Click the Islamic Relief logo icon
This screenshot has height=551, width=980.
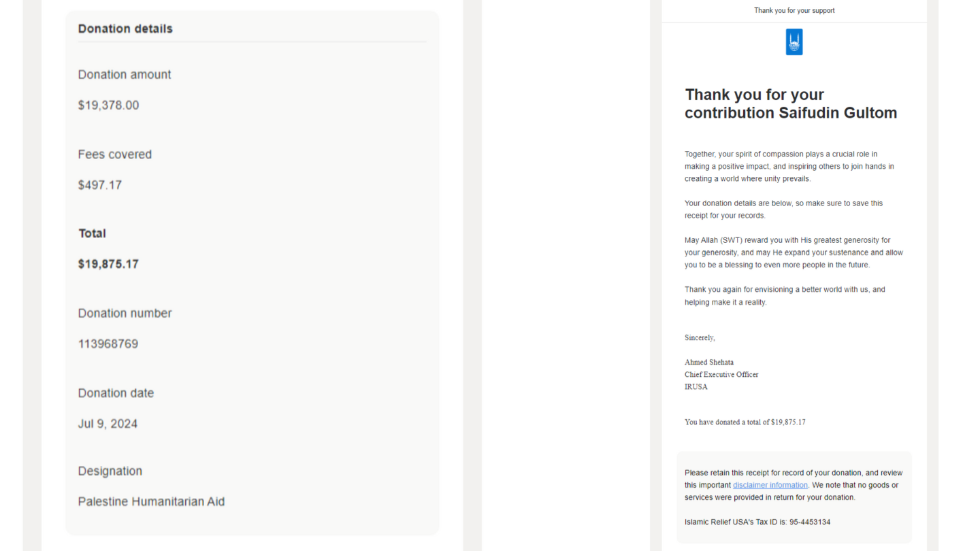point(794,42)
